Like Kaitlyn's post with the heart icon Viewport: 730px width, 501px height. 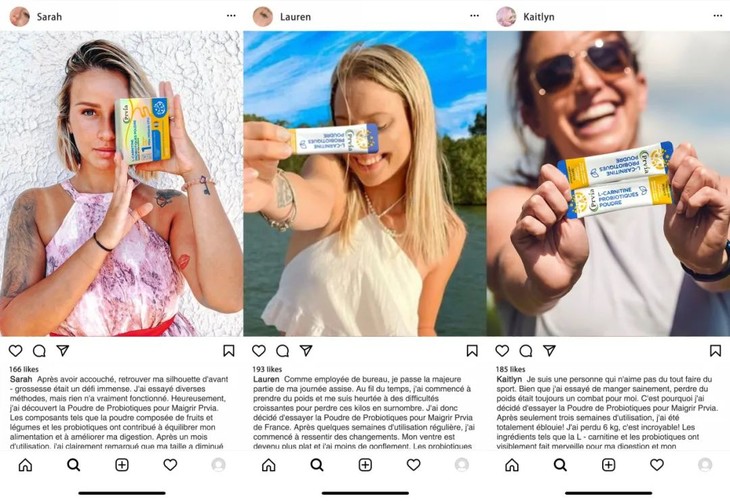502,351
